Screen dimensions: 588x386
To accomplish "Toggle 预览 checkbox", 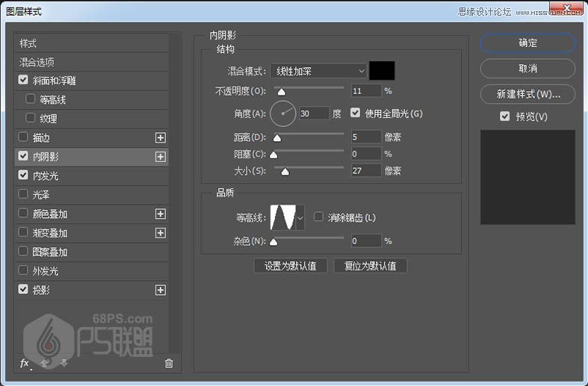I will pyautogui.click(x=505, y=116).
